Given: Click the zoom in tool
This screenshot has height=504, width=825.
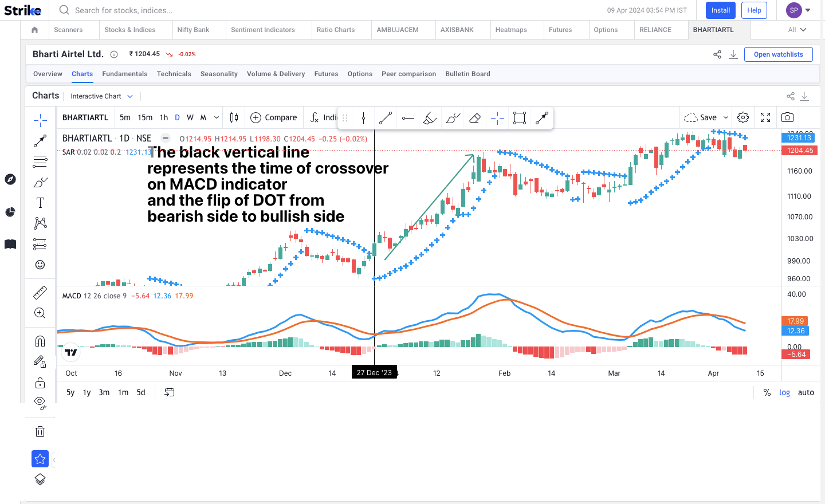Looking at the screenshot, I should pyautogui.click(x=40, y=313).
